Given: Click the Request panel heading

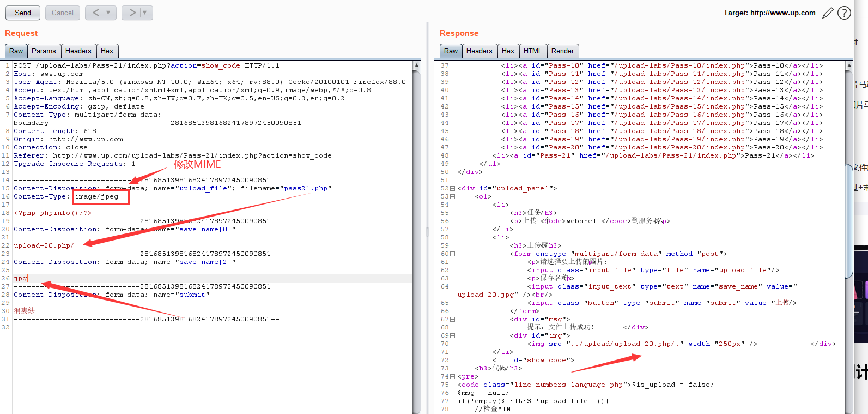Looking at the screenshot, I should [21, 33].
